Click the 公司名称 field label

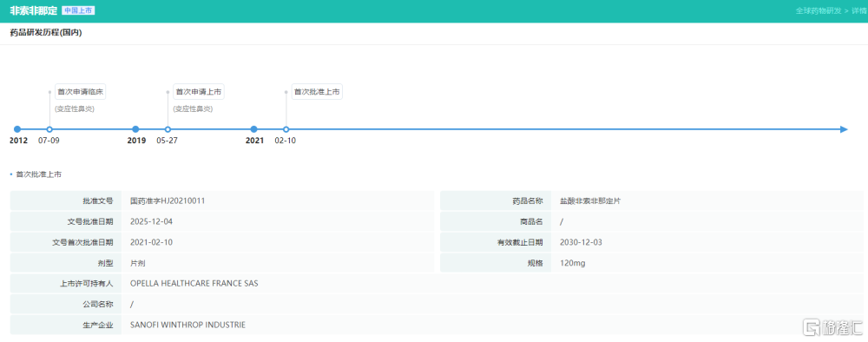tap(98, 305)
